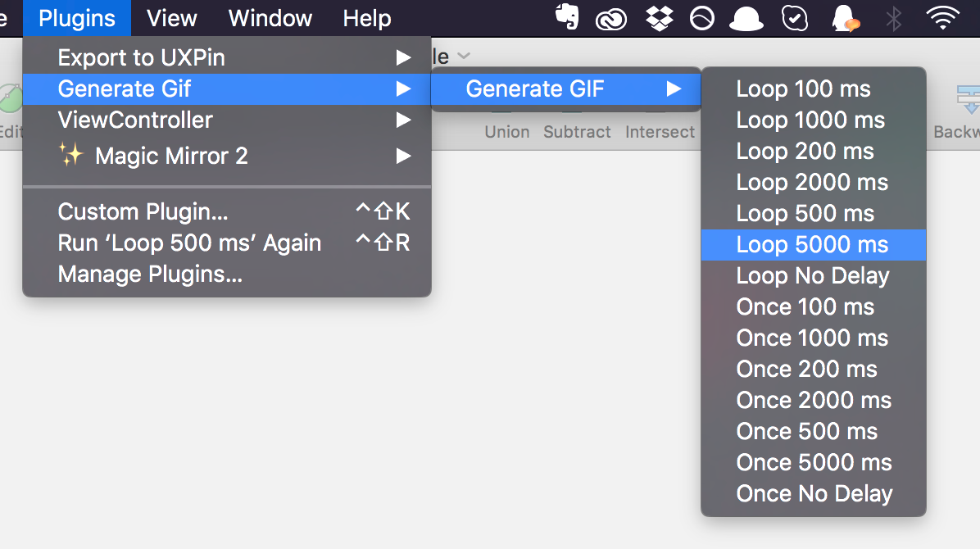Expand the ViewController submenu
The width and height of the screenshot is (980, 549).
[x=227, y=120]
